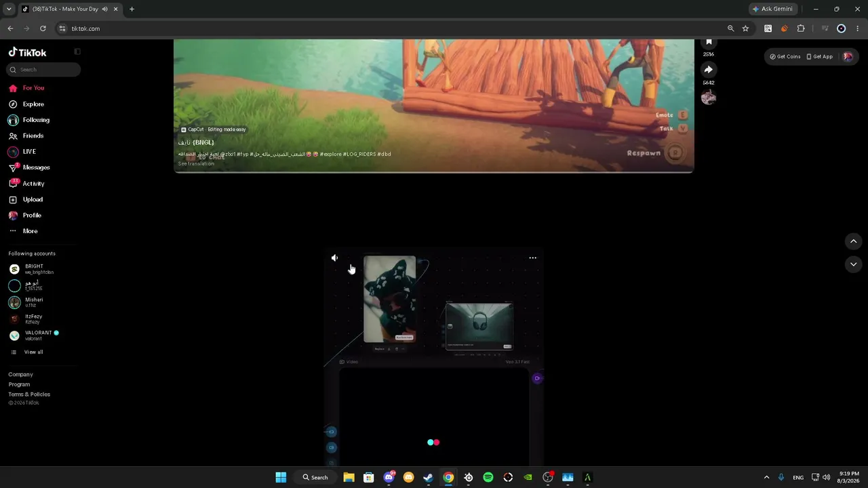Mute the TikTok tab audio
The height and width of the screenshot is (488, 868).
pos(105,9)
